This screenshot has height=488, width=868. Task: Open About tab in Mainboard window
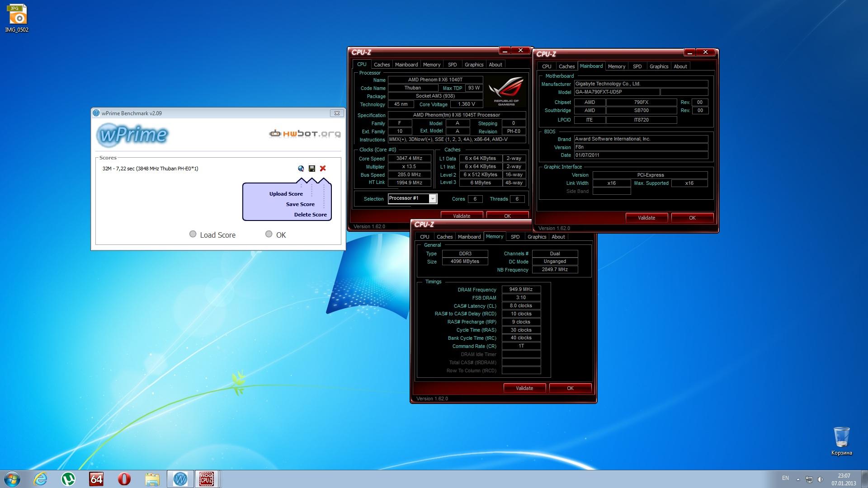click(680, 66)
